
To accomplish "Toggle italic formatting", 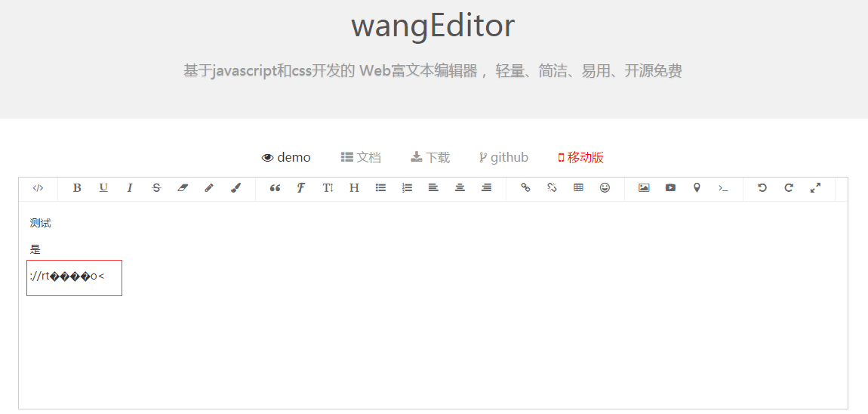I will click(x=130, y=188).
